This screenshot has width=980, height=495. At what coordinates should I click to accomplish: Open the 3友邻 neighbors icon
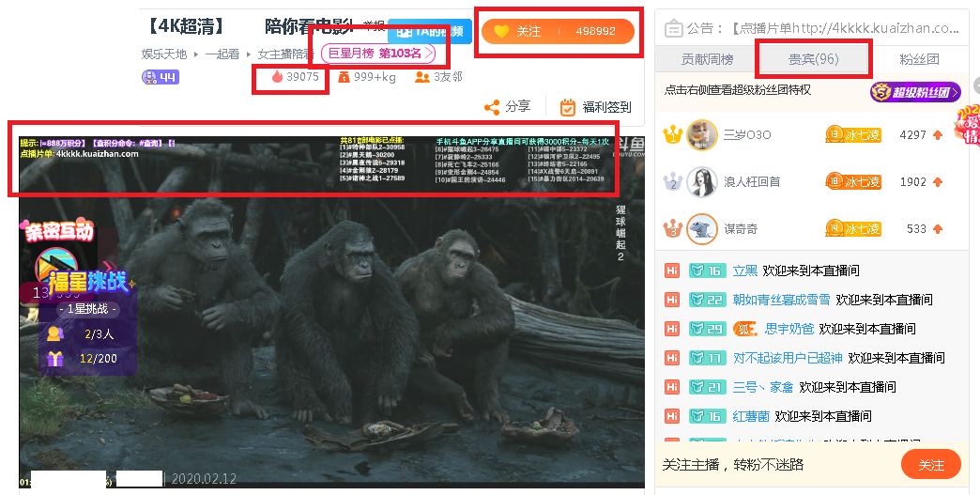point(422,77)
